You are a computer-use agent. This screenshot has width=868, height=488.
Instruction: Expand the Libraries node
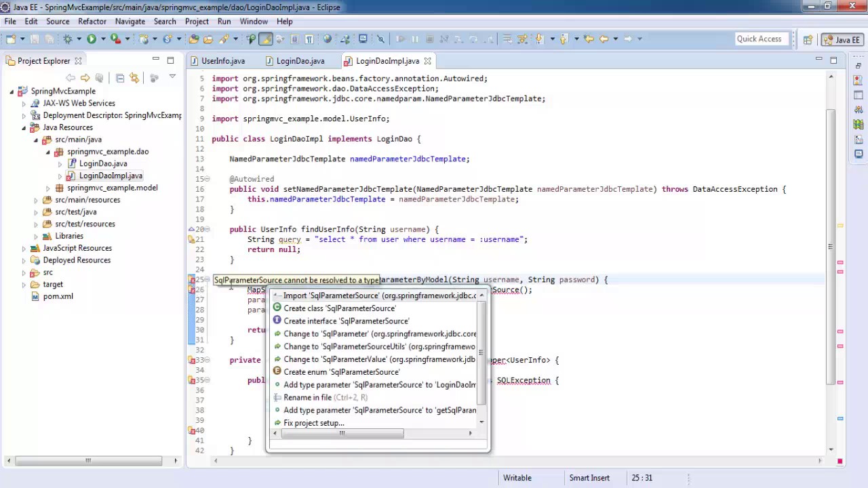pos(36,237)
